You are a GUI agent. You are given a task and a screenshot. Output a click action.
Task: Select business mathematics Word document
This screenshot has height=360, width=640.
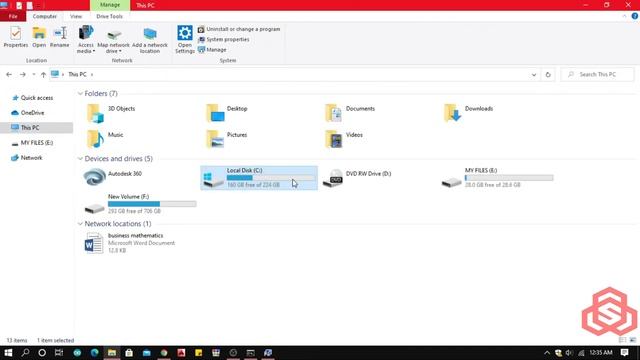[129, 243]
